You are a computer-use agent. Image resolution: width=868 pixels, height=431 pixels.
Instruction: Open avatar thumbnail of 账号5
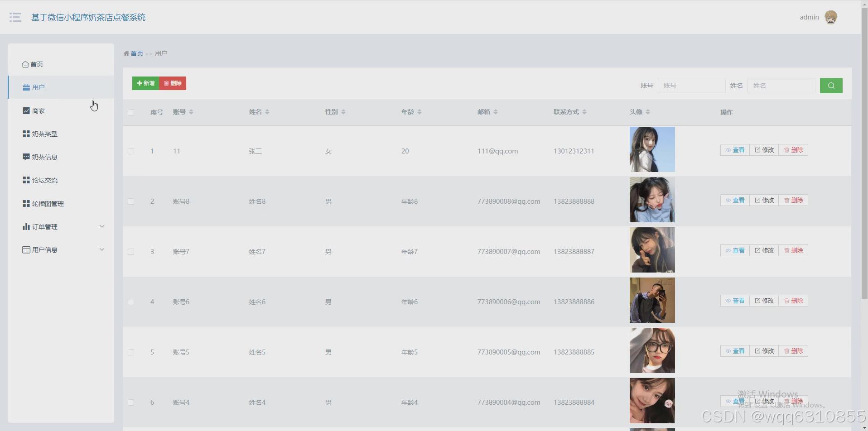[x=652, y=350]
